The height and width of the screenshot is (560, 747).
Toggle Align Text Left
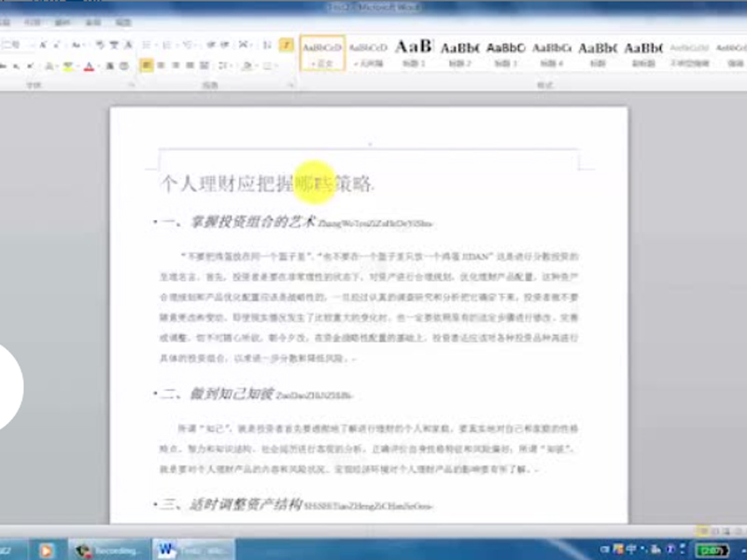point(147,65)
